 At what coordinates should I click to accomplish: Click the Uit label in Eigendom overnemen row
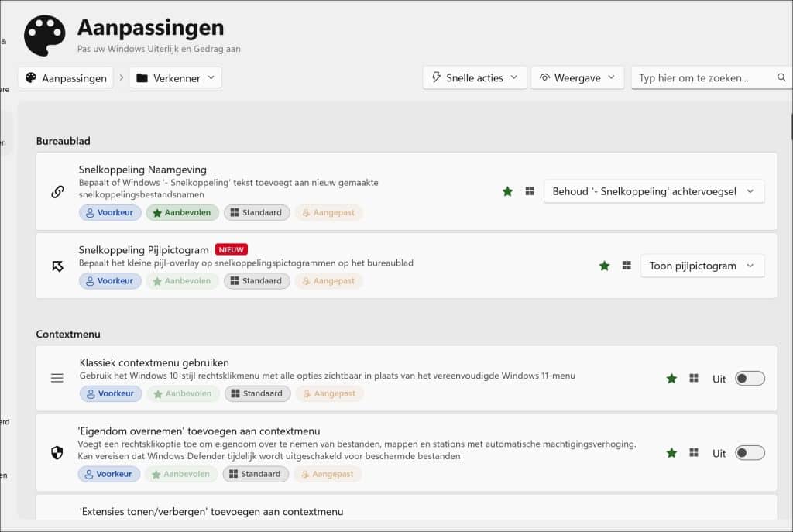point(719,453)
